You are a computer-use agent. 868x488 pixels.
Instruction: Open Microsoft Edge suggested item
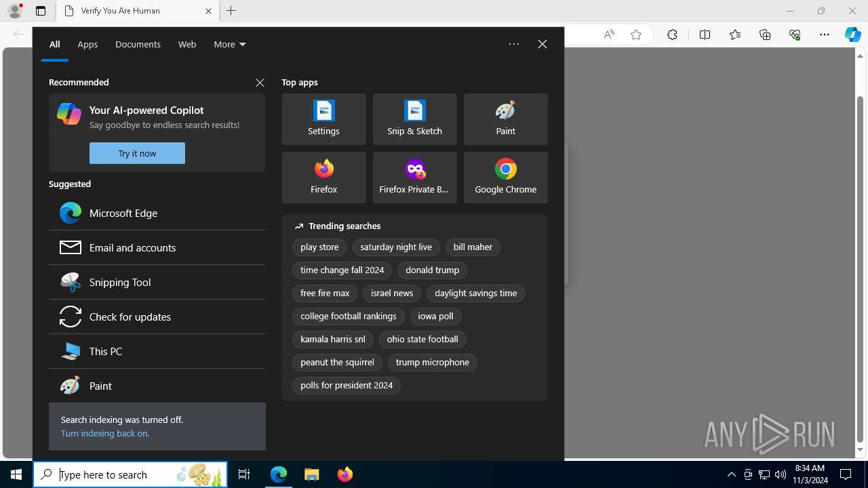(157, 213)
